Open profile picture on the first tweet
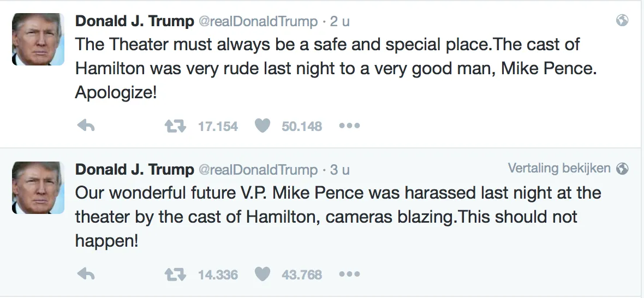The width and height of the screenshot is (644, 298). [38, 39]
